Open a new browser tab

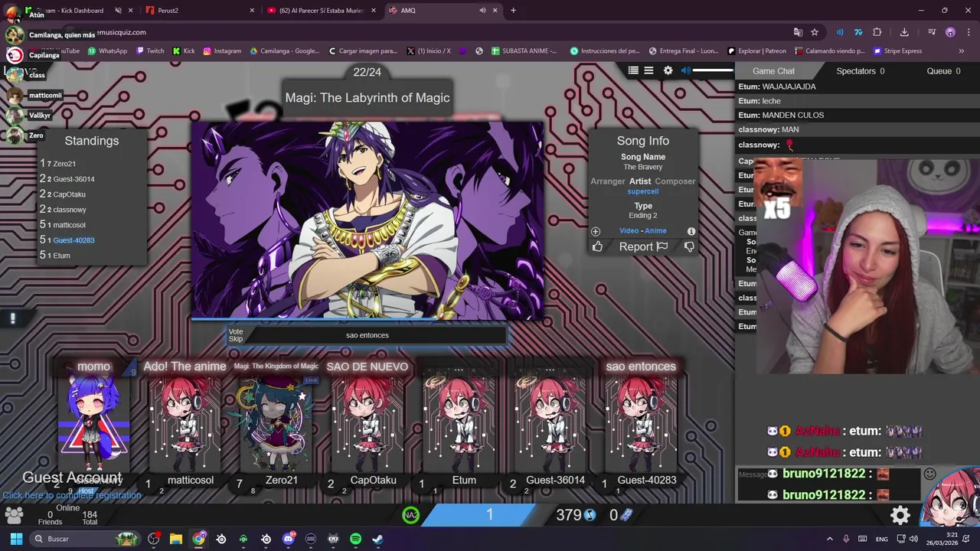click(513, 11)
